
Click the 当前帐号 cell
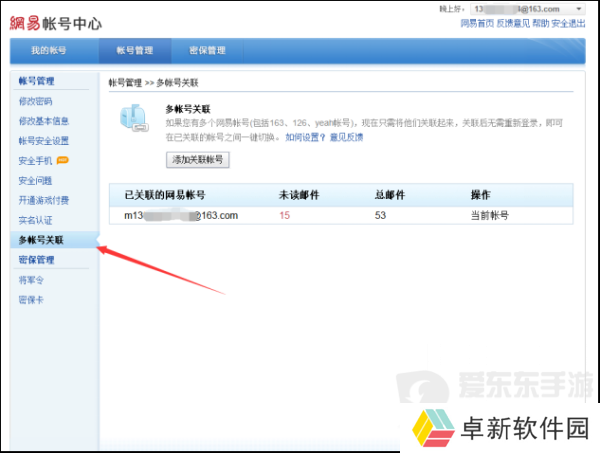coord(489,216)
